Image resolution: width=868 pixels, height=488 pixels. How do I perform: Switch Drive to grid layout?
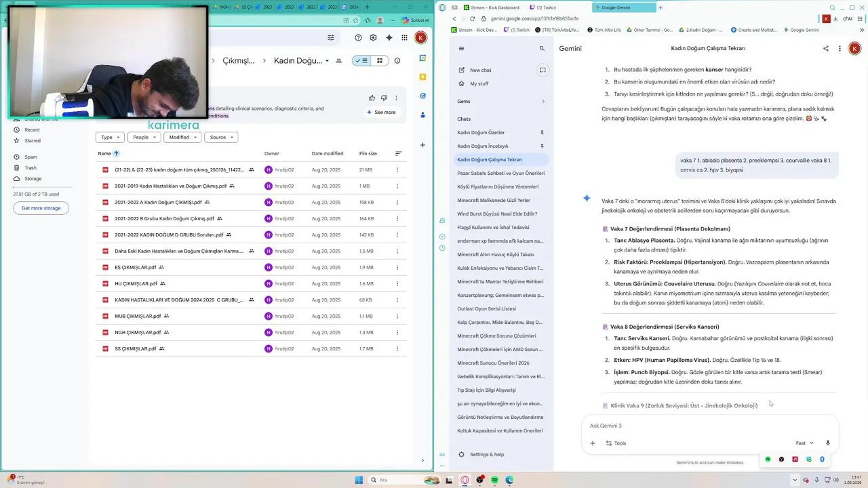pos(379,61)
